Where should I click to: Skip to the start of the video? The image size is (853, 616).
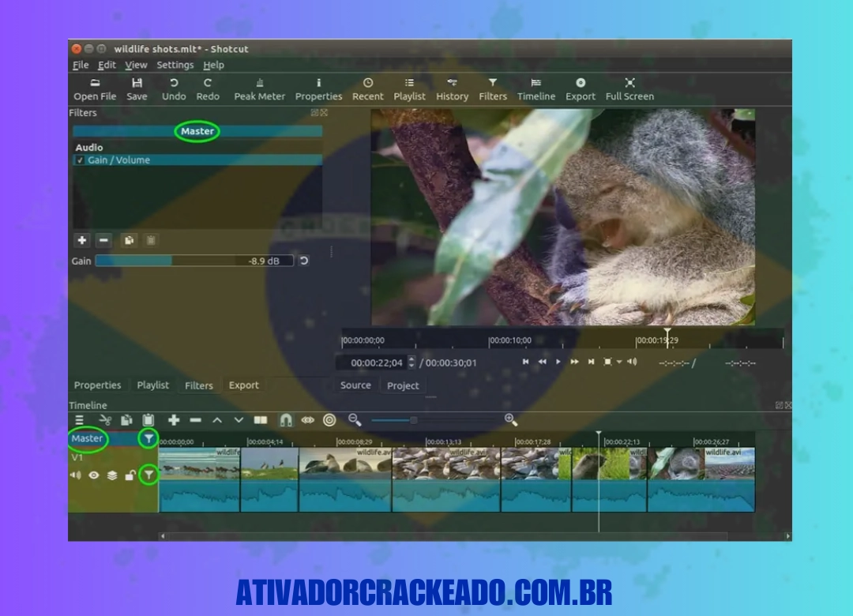pos(525,362)
